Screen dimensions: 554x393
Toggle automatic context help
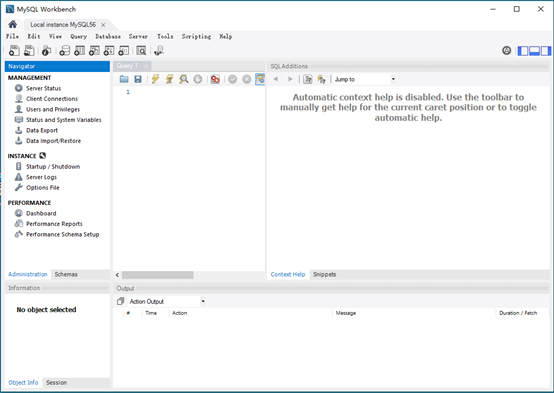(321, 79)
